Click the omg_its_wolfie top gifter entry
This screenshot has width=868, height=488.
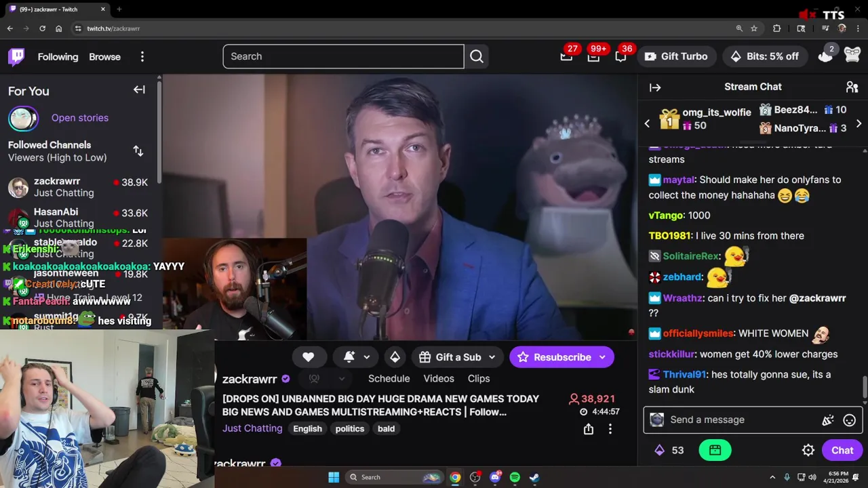click(x=705, y=119)
